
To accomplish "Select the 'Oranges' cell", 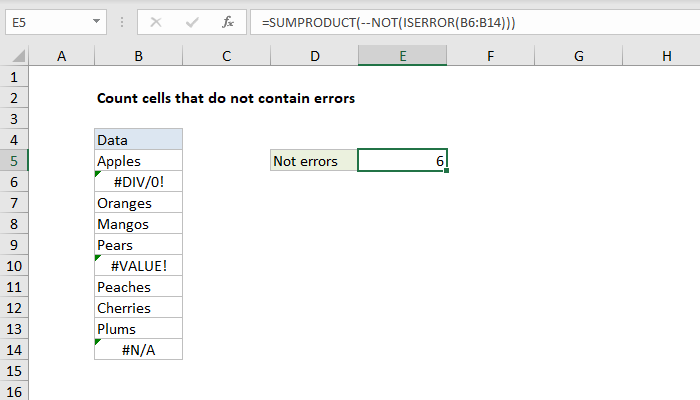I will [138, 203].
